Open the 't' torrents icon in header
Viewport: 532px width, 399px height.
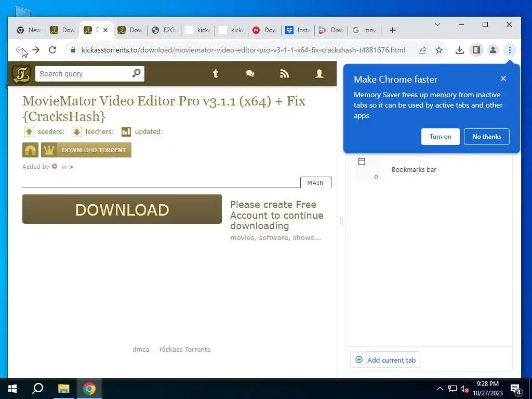click(x=216, y=74)
